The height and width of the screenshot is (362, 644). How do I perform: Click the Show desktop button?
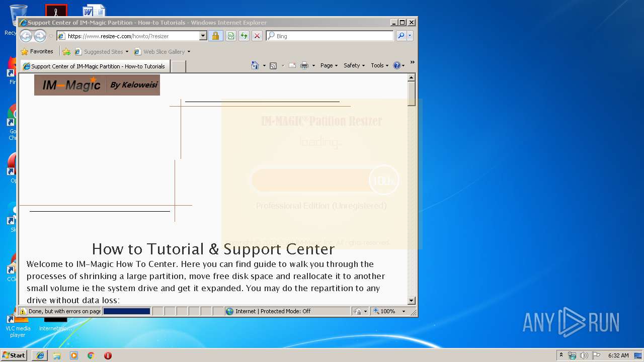click(638, 355)
